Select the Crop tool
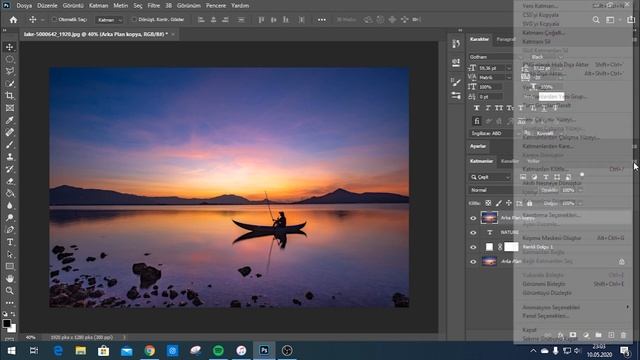This screenshot has width=640, height=360. tap(9, 96)
